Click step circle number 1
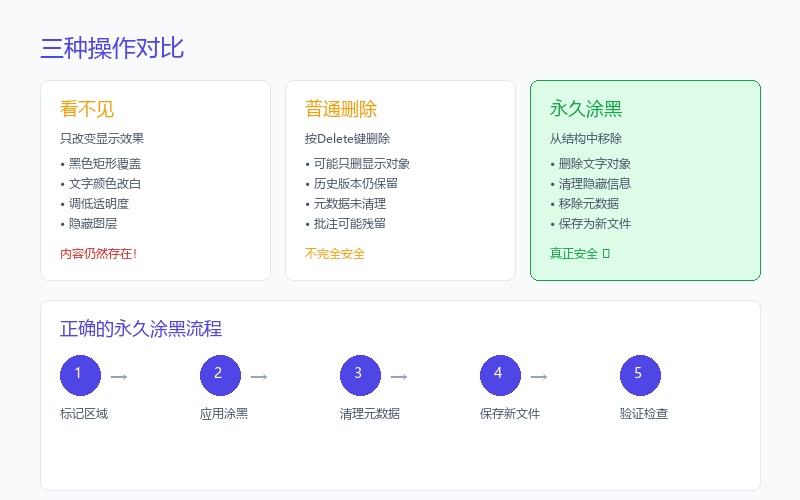 pyautogui.click(x=80, y=375)
